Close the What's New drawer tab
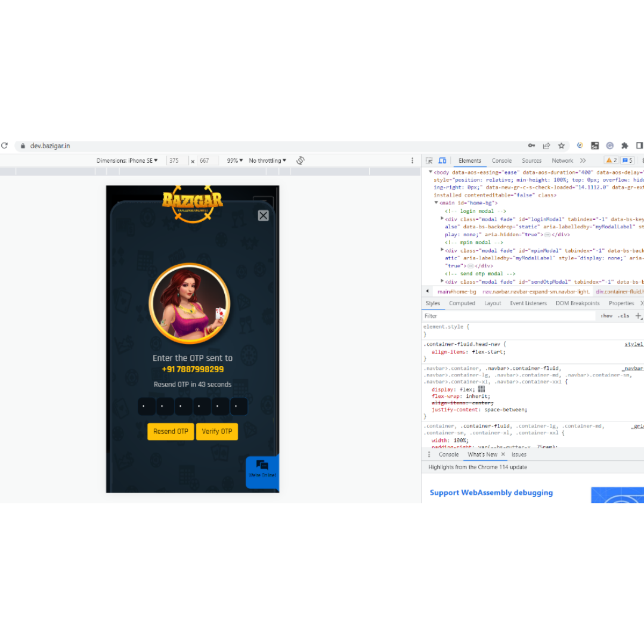Viewport: 644px width, 644px height. (x=503, y=454)
